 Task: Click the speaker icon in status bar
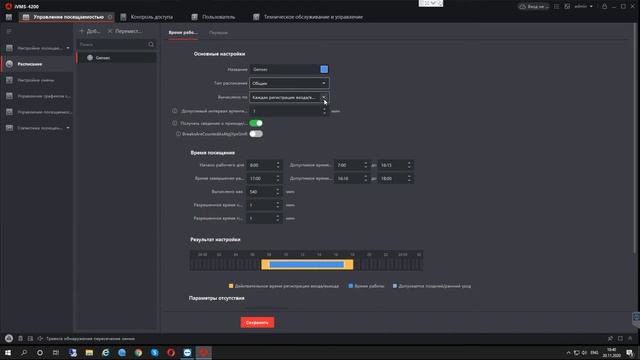click(40, 338)
